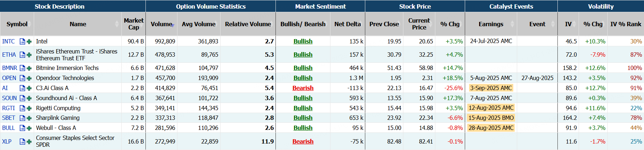
Task: Open the document icon next to SOUN
Action: (x=22, y=98)
